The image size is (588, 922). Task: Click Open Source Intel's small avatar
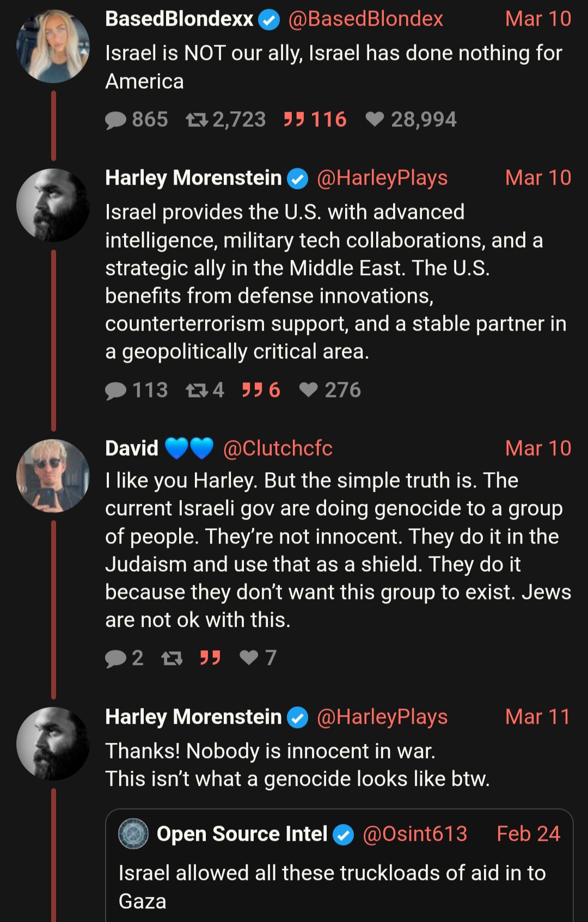[133, 834]
